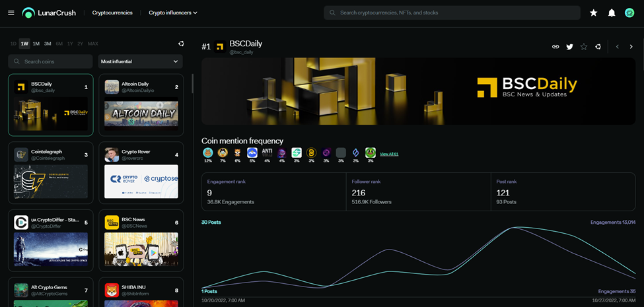The width and height of the screenshot is (644, 307).
Task: Open BSCDaily's Twitter profile
Action: click(569, 47)
